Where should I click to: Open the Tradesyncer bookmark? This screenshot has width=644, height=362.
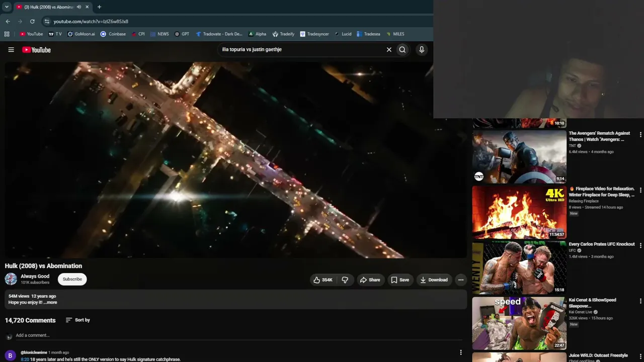click(x=314, y=34)
